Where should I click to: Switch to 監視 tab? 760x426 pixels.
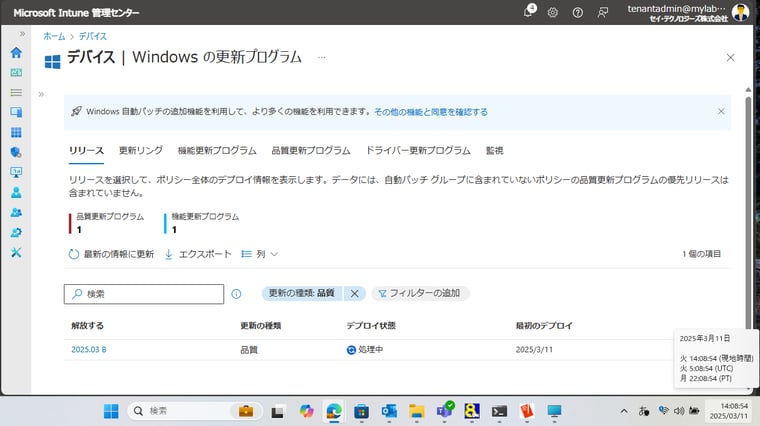(494, 151)
